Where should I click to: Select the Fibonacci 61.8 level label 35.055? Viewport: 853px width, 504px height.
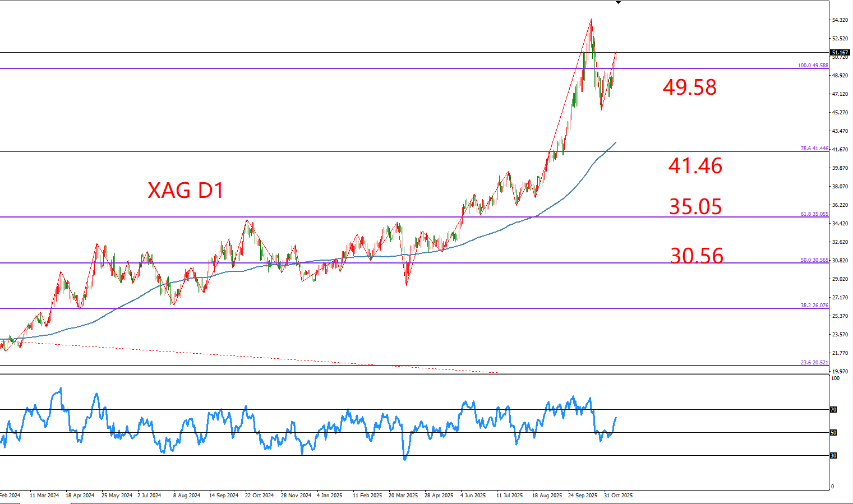pyautogui.click(x=814, y=214)
